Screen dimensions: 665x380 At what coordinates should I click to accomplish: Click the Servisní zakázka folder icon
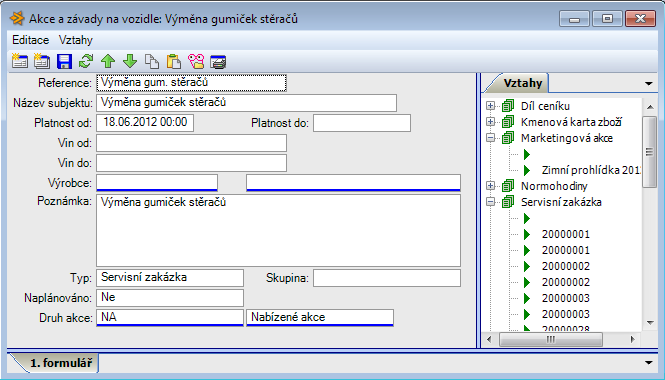pos(508,202)
